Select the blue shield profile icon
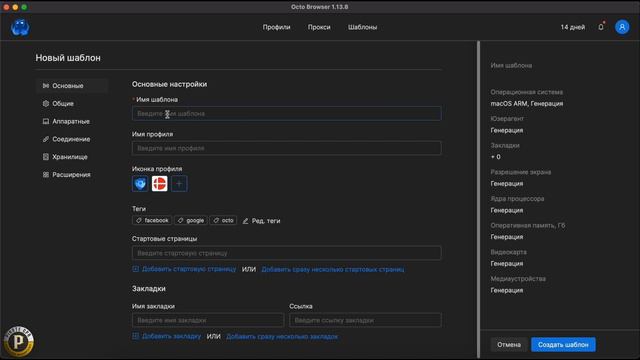The height and width of the screenshot is (360, 640). coord(140,184)
